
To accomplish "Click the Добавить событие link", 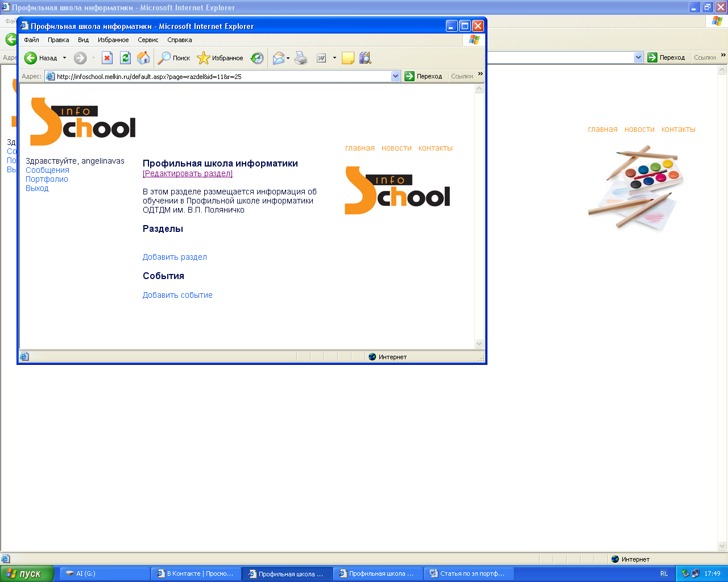I will (177, 295).
